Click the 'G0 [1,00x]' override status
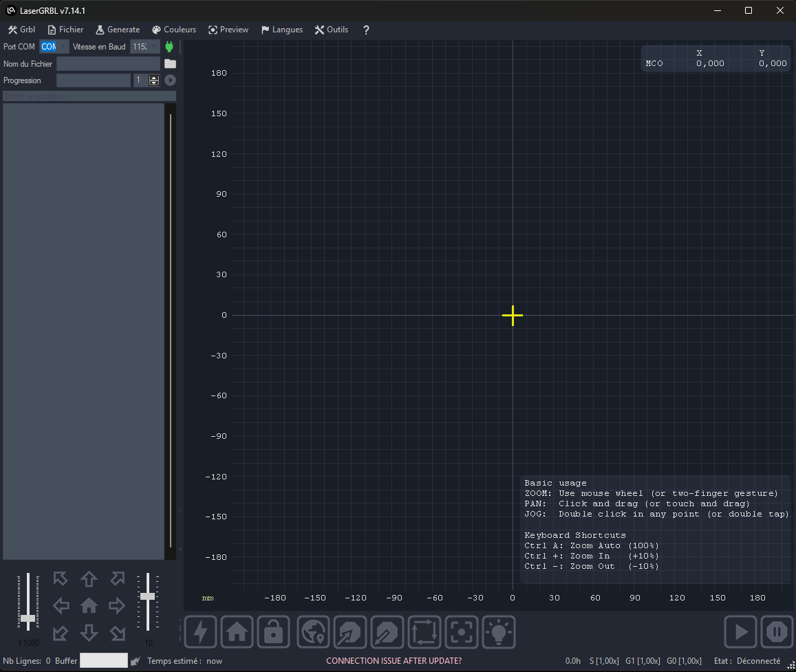The width and height of the screenshot is (796, 672). point(685,661)
